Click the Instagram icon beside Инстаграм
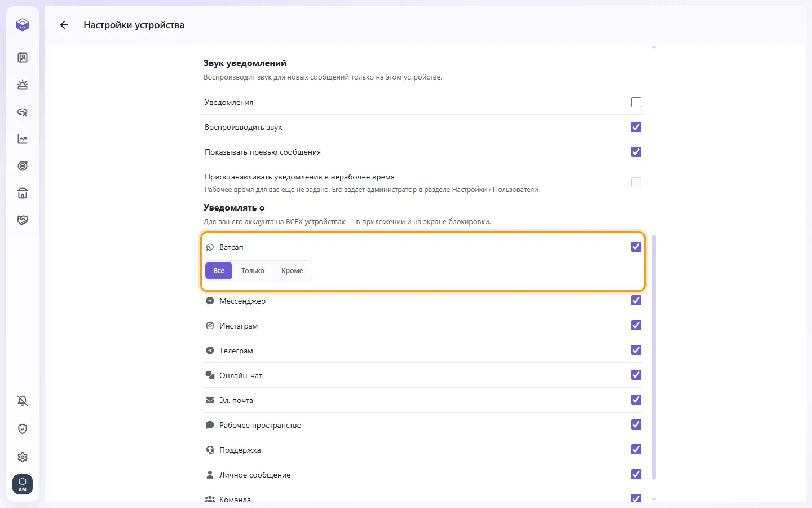Image resolution: width=812 pixels, height=508 pixels. (210, 326)
